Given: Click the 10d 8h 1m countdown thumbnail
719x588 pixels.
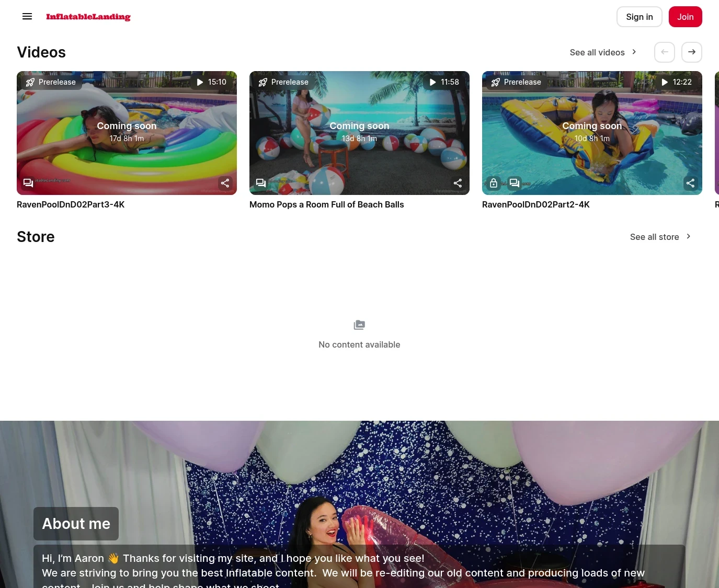Looking at the screenshot, I should coord(592,133).
